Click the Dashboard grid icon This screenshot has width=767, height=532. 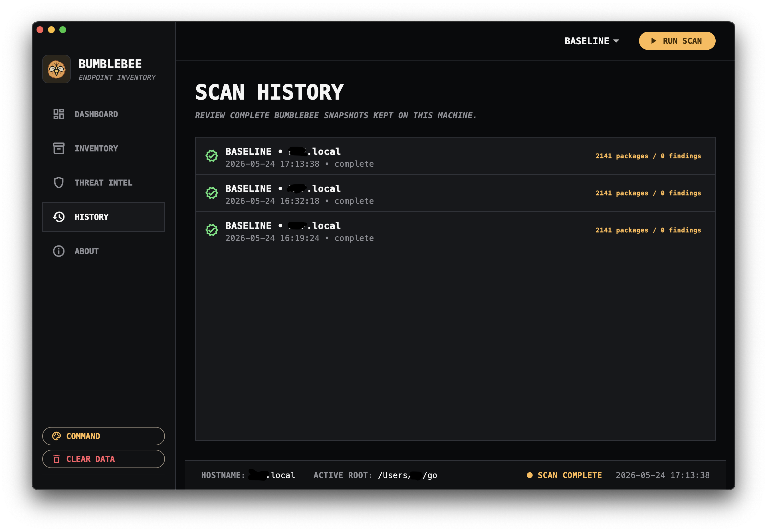[x=59, y=114]
